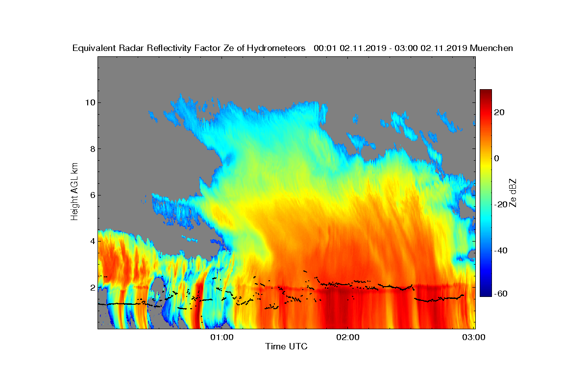Click the colorbar tick value '0'

(497, 158)
